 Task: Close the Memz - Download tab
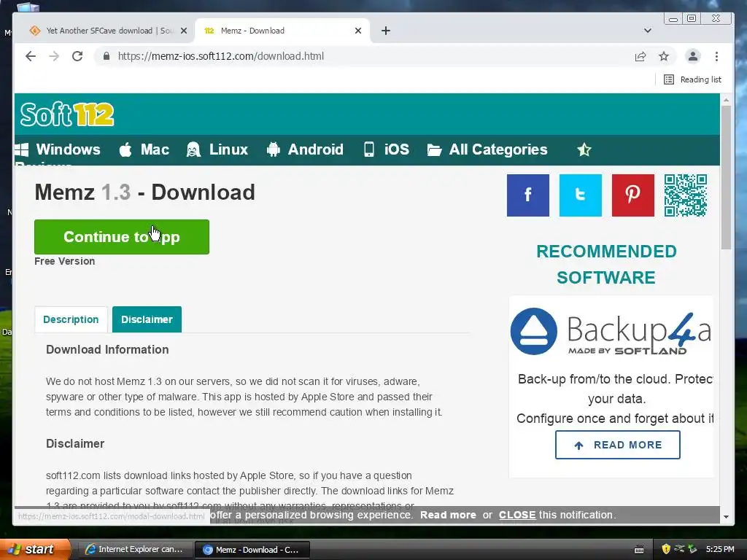pyautogui.click(x=358, y=31)
